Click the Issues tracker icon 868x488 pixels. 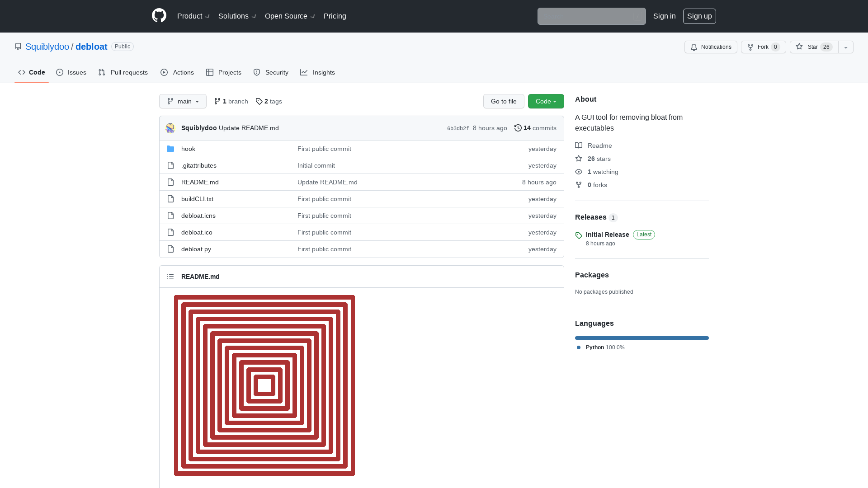pyautogui.click(x=60, y=72)
